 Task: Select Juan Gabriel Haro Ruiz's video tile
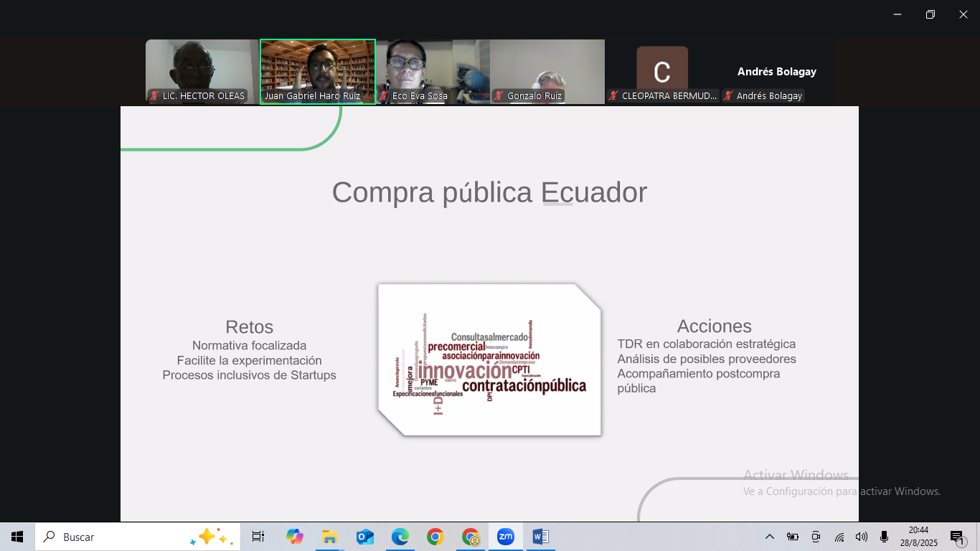click(x=318, y=70)
